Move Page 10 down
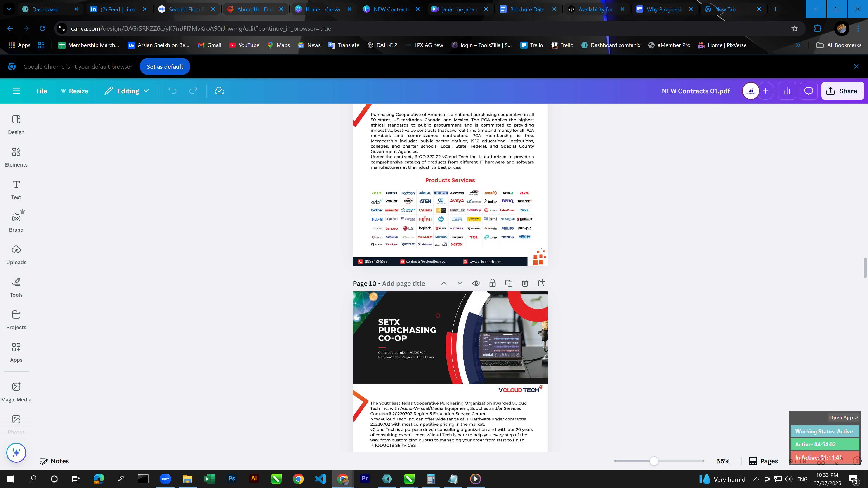 click(460, 284)
